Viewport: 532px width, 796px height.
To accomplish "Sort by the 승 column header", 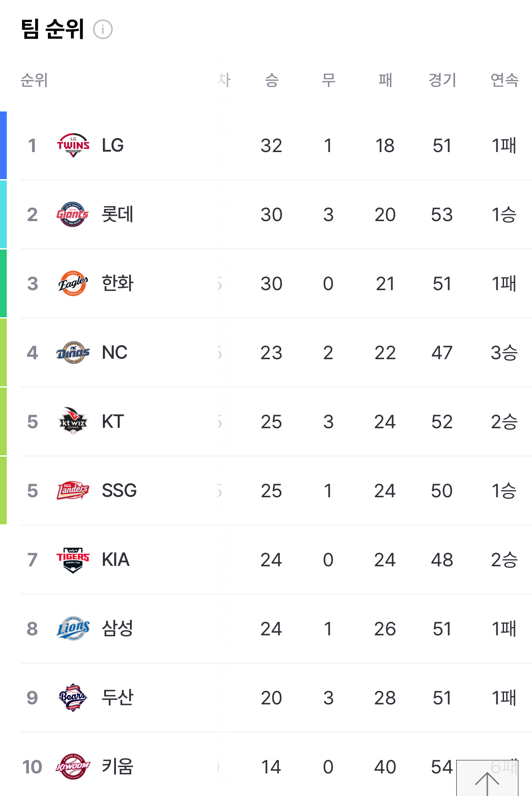I will (x=272, y=80).
